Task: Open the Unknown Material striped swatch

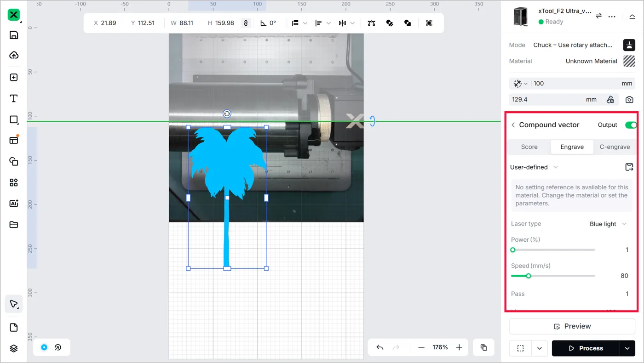Action: (x=629, y=61)
